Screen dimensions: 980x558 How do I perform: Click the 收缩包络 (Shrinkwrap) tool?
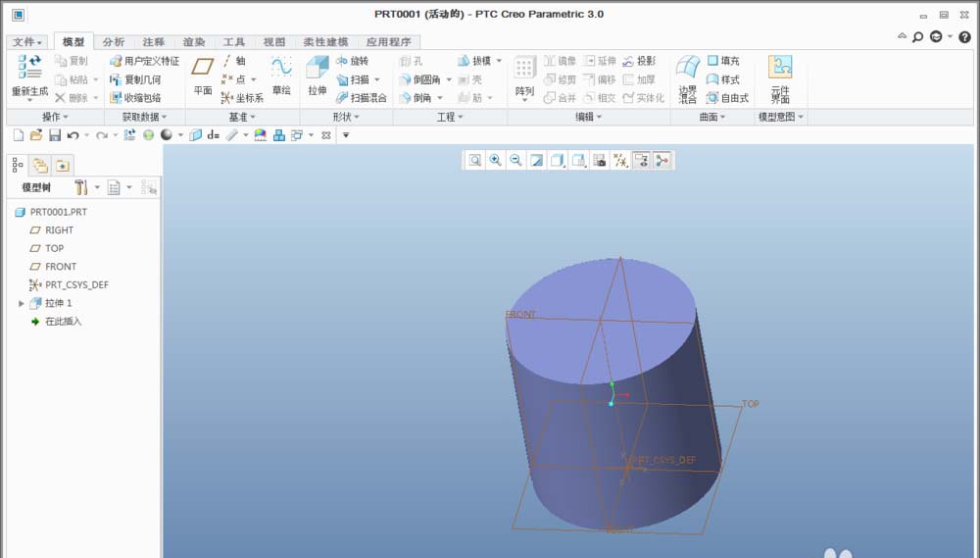(x=135, y=98)
